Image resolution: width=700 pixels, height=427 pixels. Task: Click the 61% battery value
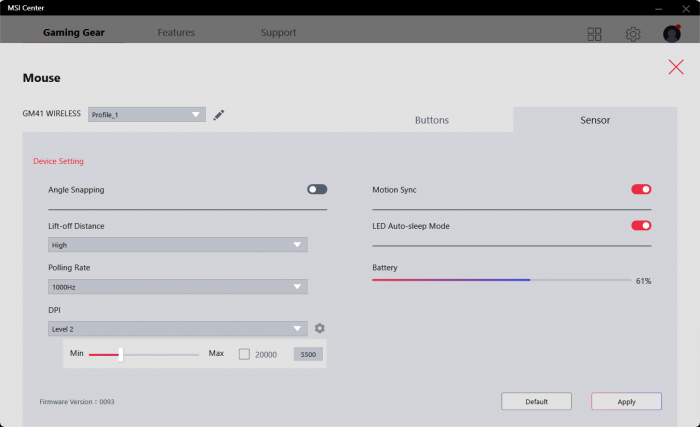(643, 281)
